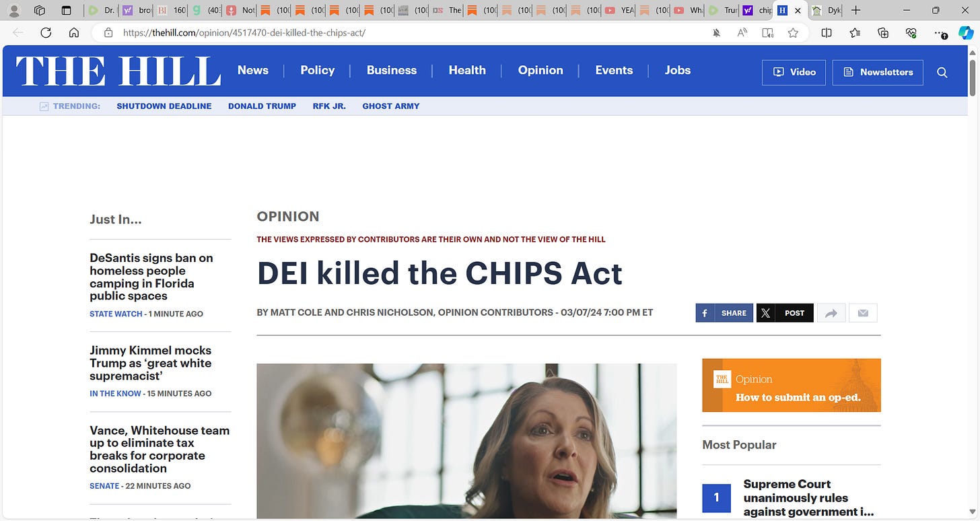Select the Policy navigation item
Viewport: 980px width, 521px height.
(318, 70)
